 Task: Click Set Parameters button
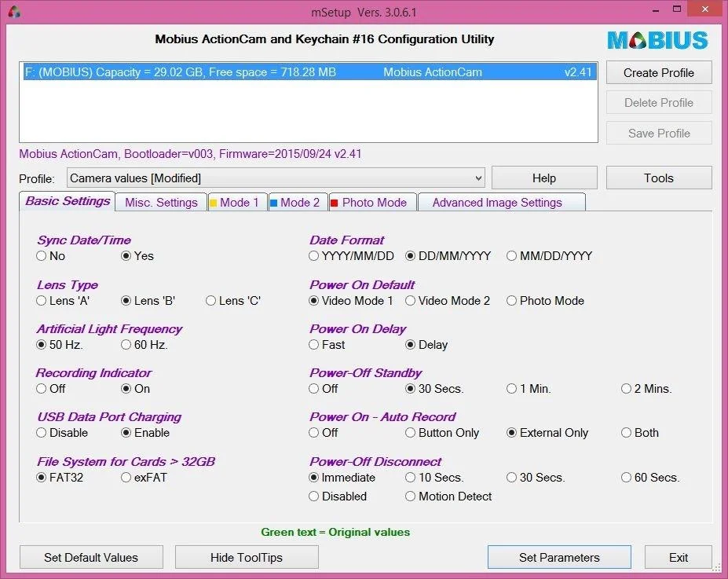click(x=559, y=557)
